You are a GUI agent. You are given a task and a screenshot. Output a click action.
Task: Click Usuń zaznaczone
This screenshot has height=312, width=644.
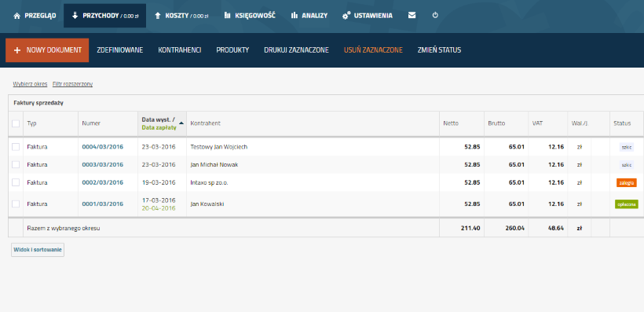373,50
